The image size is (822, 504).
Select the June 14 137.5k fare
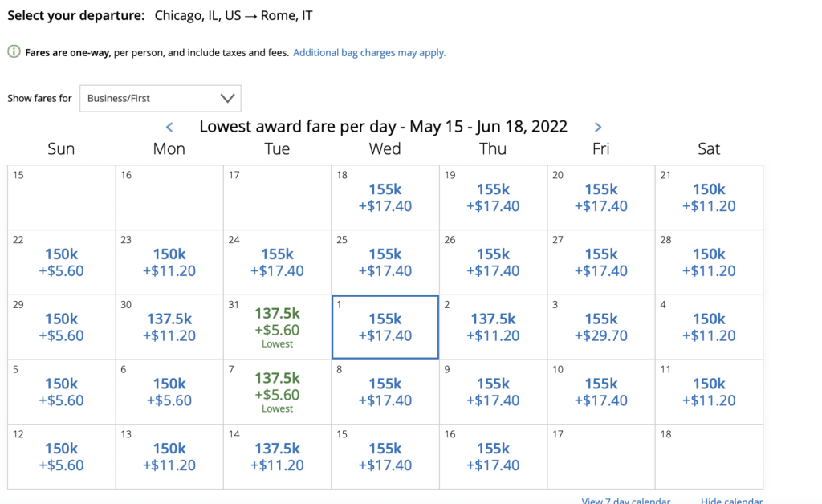point(276,456)
